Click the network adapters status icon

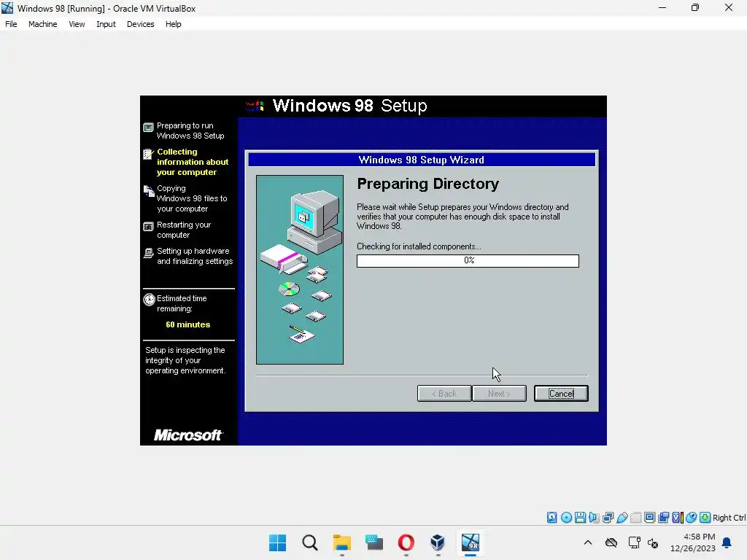(x=608, y=518)
